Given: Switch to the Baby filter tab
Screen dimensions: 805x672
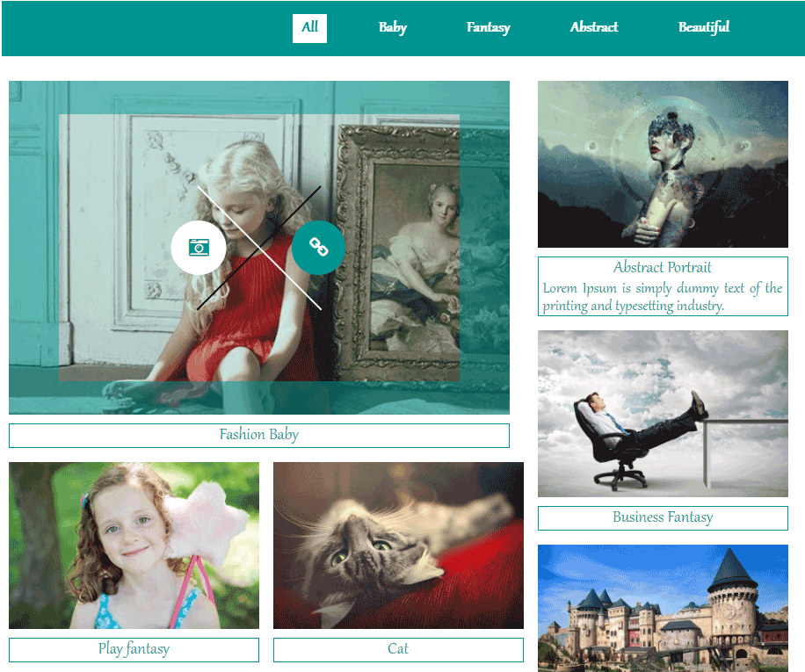Looking at the screenshot, I should 392,27.
